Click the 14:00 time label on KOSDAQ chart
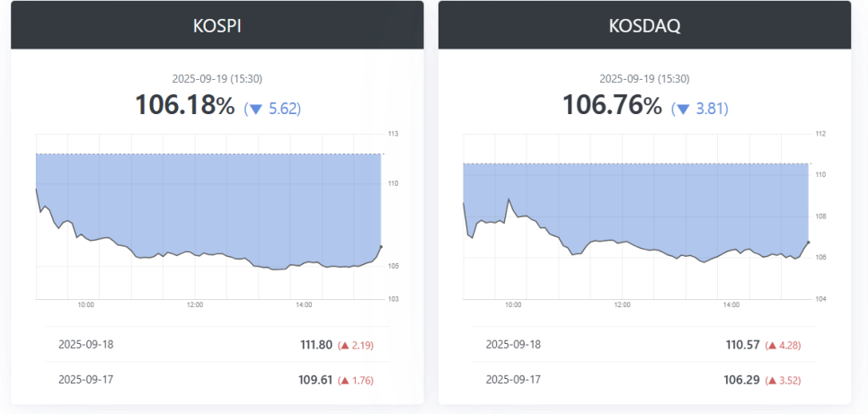Screen dimensions: 868x414 click(x=731, y=305)
